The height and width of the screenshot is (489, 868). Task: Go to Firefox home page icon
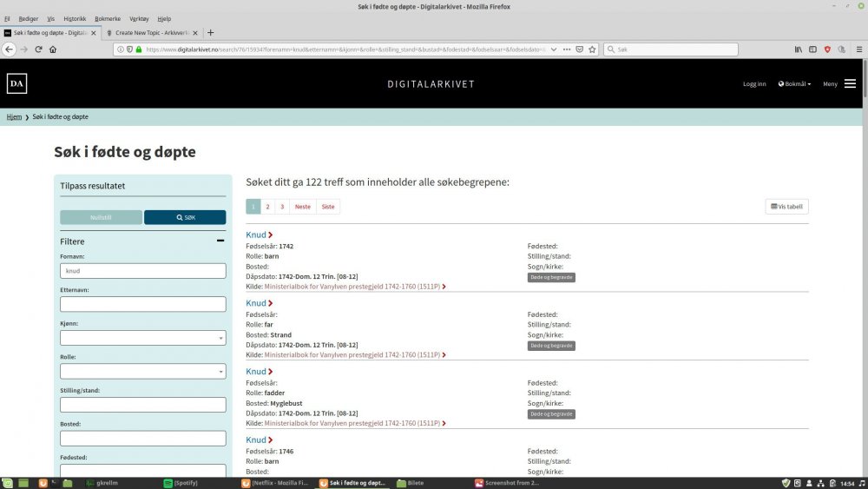click(53, 50)
